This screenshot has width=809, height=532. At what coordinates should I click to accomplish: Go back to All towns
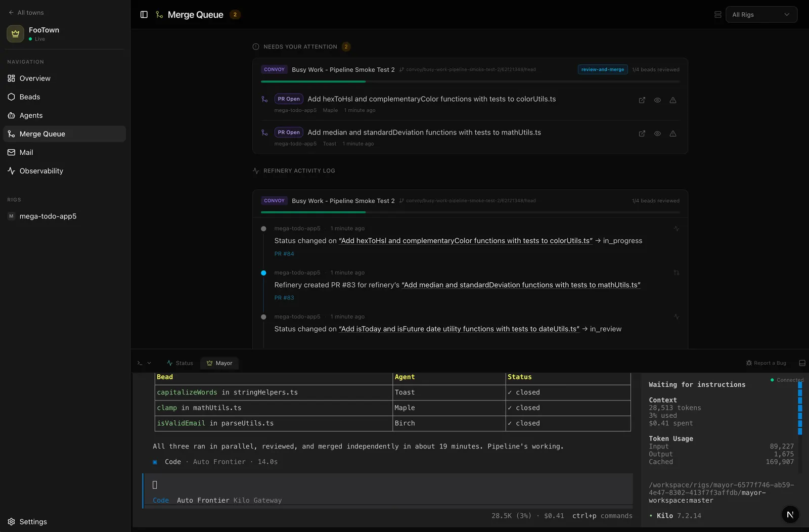pos(26,13)
